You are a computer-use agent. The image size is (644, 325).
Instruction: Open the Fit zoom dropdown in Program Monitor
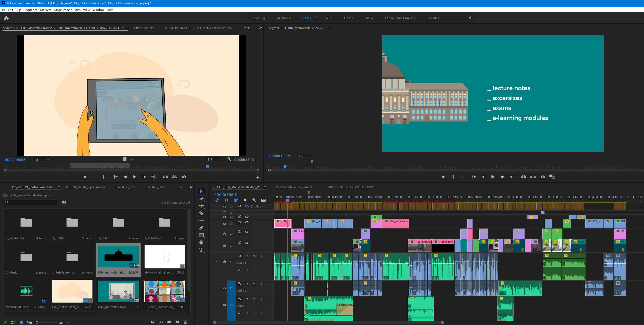point(306,155)
